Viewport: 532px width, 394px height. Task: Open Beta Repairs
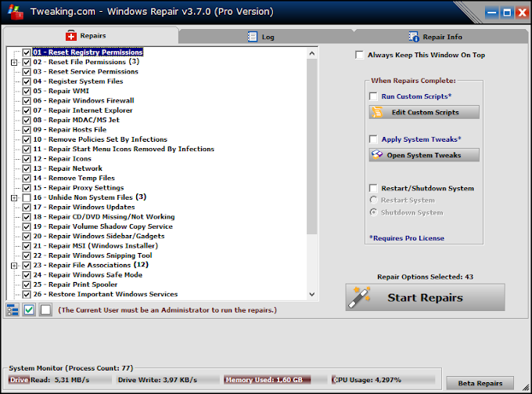coord(480,383)
